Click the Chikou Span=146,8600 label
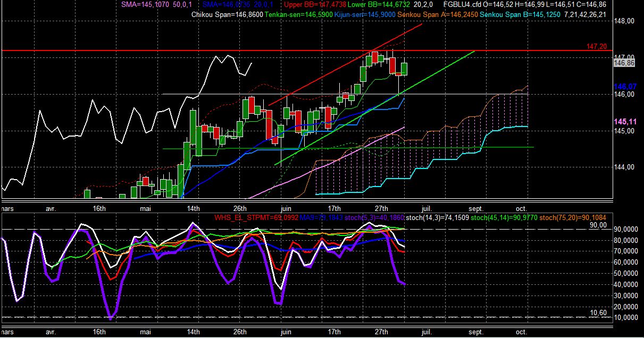This screenshot has width=644, height=338. pyautogui.click(x=227, y=14)
